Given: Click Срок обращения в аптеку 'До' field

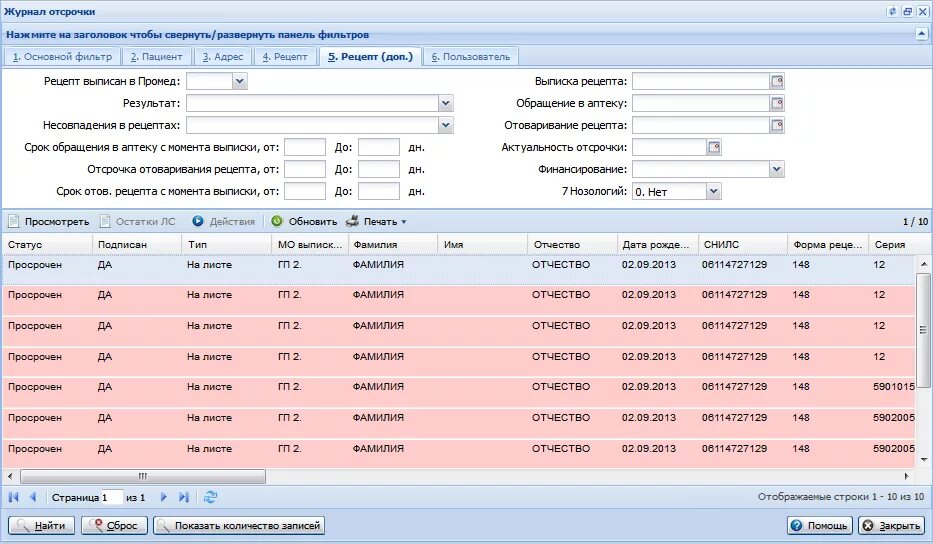Looking at the screenshot, I should [x=379, y=147].
